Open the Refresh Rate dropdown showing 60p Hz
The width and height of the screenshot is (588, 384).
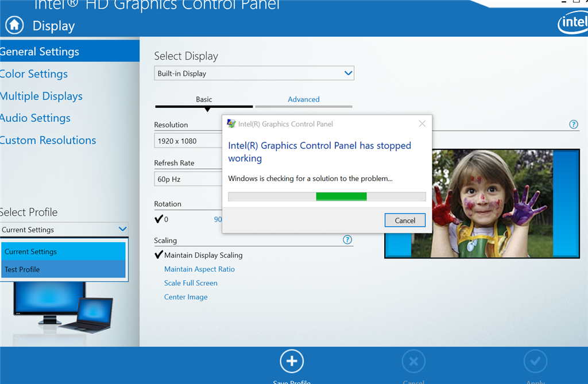point(188,179)
